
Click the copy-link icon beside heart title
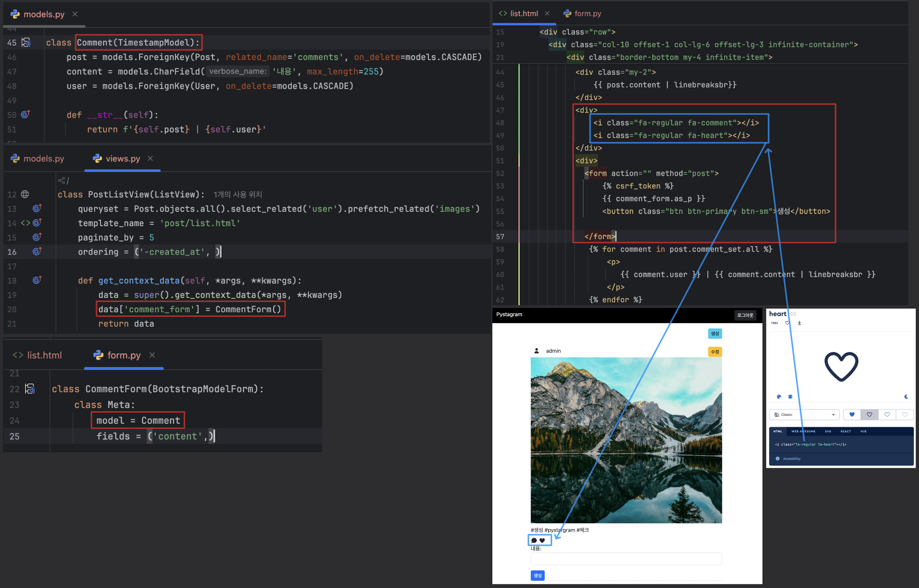[793, 314]
